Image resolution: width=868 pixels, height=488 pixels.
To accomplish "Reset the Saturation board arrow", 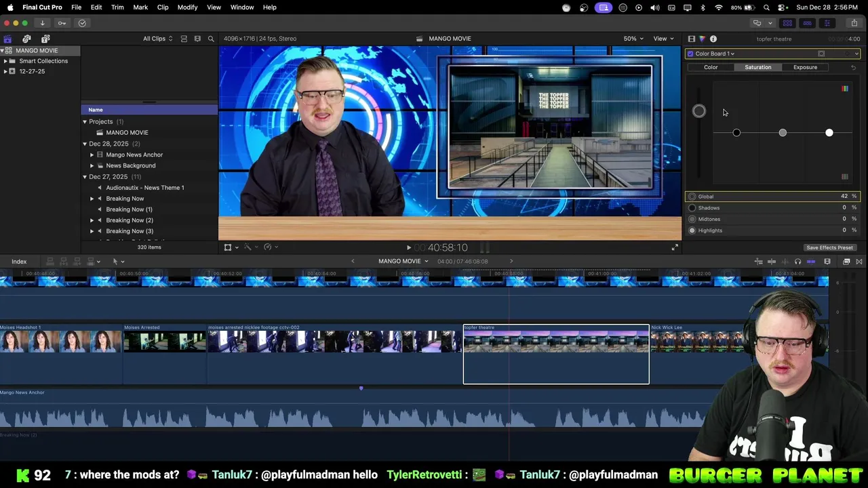I will pos(853,67).
